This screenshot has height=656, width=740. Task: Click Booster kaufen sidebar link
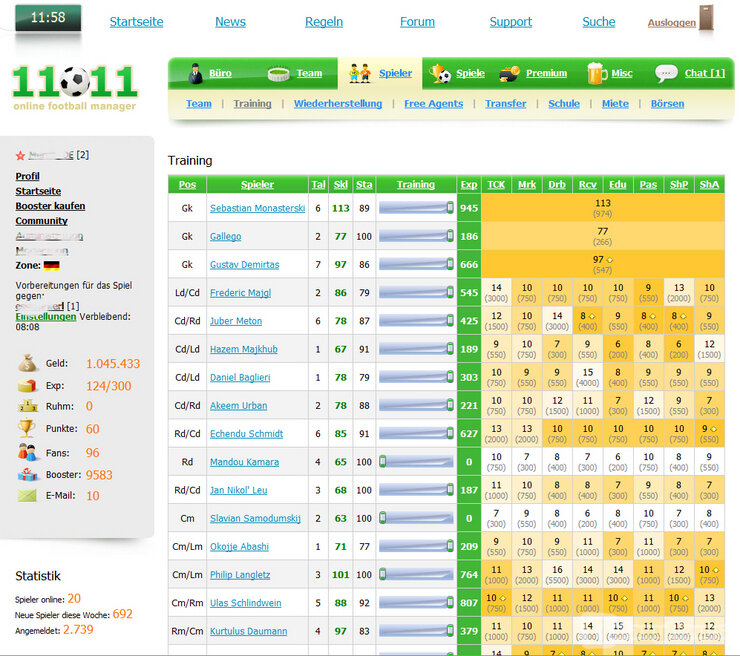tap(50, 206)
